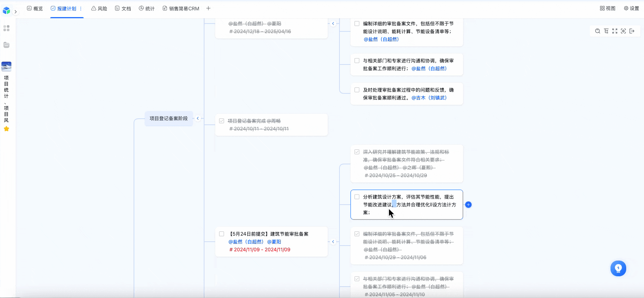Check the 【5月24日前提交】建筑节能审批备案 task

[x=222, y=234]
